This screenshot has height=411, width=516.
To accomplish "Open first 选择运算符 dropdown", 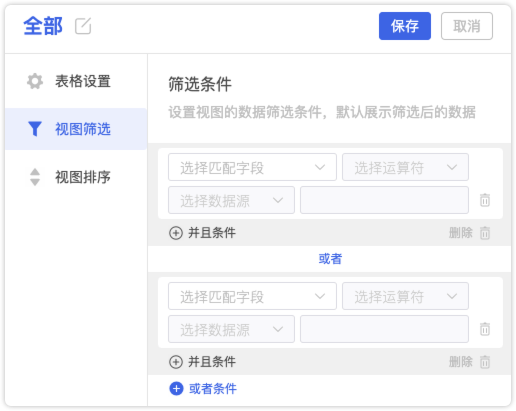I will 405,167.
